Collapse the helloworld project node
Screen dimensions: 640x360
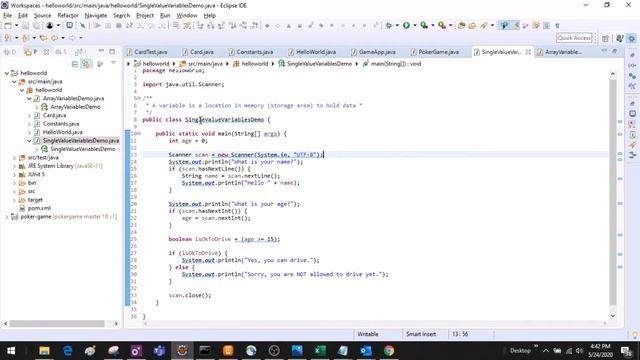click(x=7, y=73)
